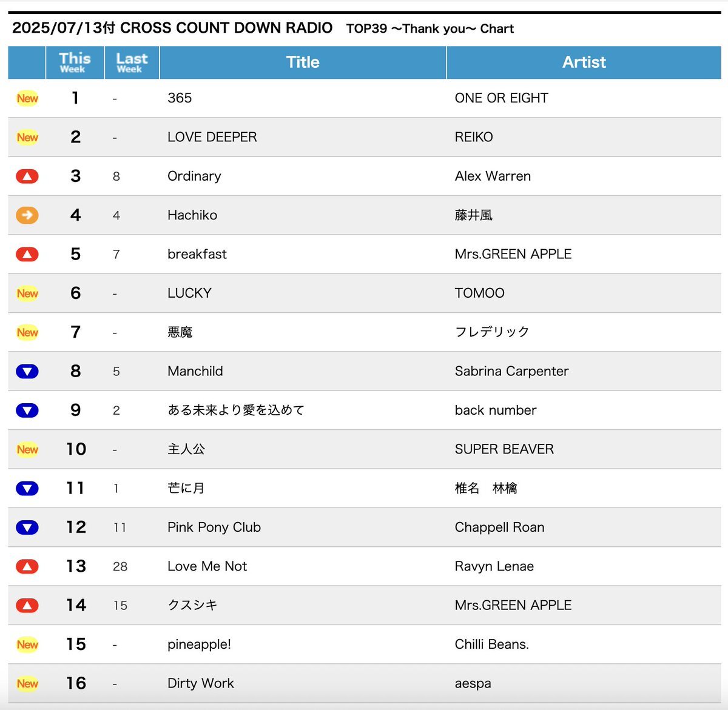
Task: Click Mrs.GREEN APPLE in the クスシキ row
Action: [513, 605]
